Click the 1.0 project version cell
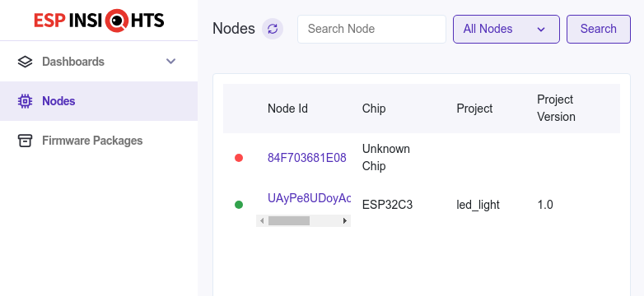644x296 pixels. click(545, 205)
